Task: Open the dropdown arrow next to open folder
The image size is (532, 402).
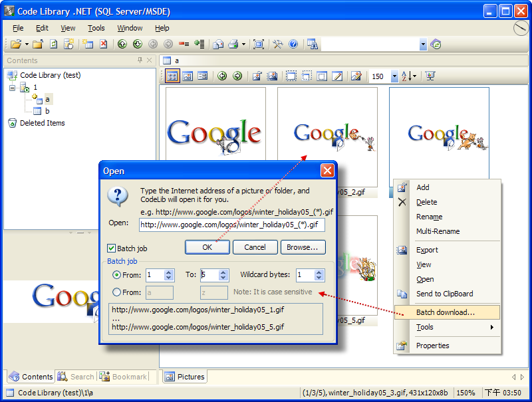Action: pyautogui.click(x=27, y=44)
